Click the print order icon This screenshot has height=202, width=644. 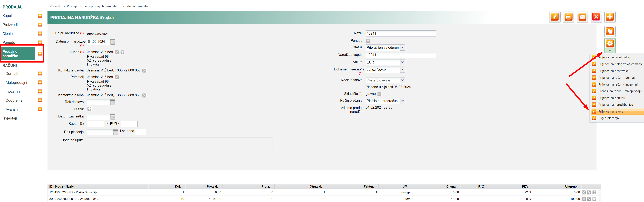click(568, 17)
